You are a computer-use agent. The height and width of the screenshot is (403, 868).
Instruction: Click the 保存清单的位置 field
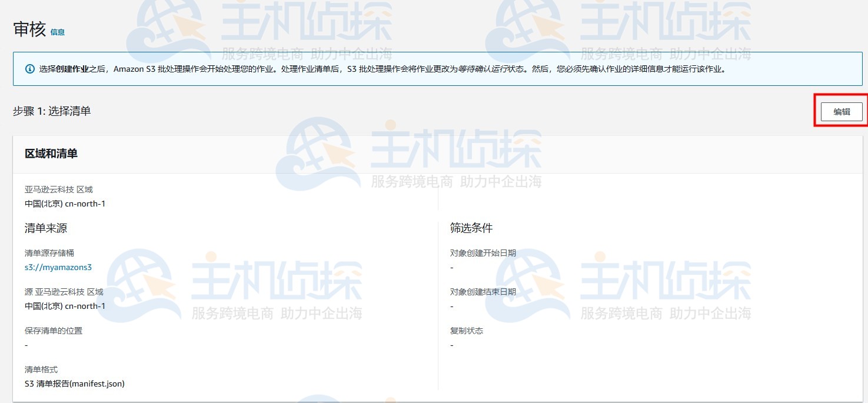tap(54, 331)
